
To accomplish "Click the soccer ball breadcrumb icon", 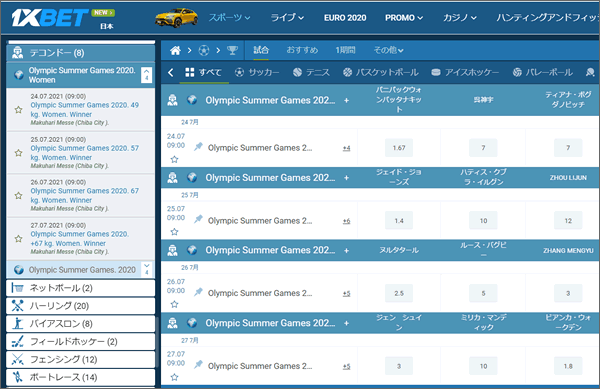I will [204, 50].
